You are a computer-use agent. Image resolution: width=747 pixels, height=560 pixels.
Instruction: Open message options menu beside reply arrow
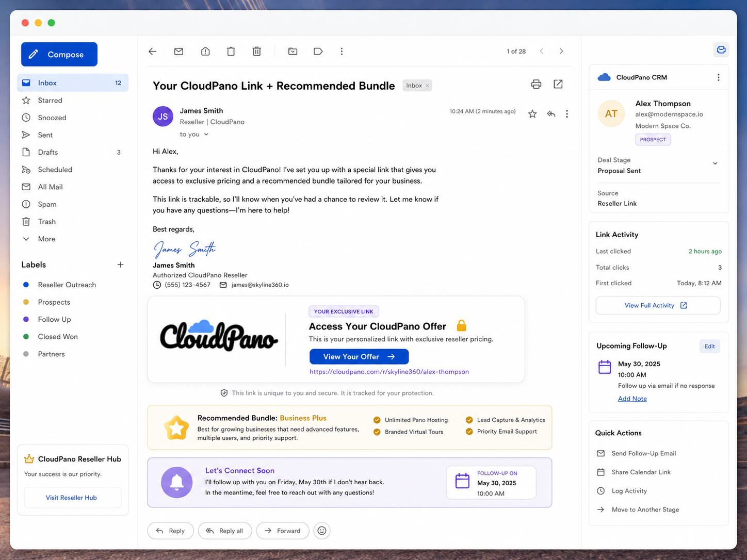pyautogui.click(x=567, y=114)
